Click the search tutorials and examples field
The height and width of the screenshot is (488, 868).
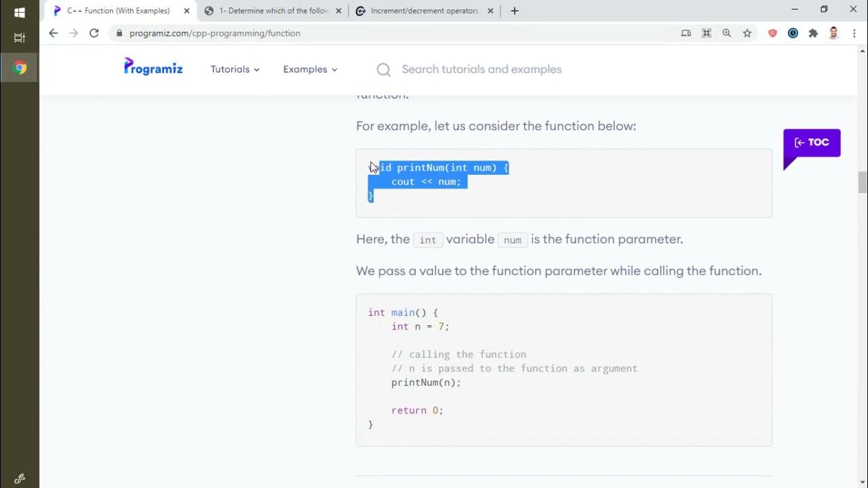(x=481, y=69)
